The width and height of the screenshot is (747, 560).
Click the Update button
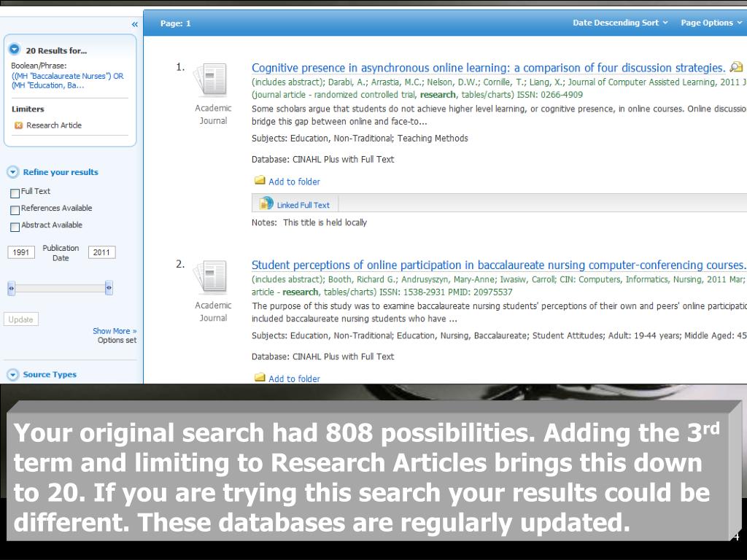(x=21, y=319)
